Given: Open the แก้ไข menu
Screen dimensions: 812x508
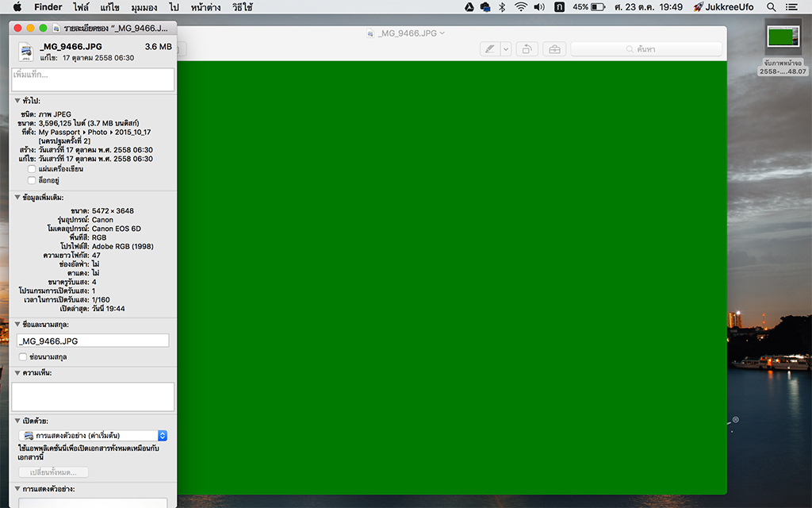Looking at the screenshot, I should pos(109,6).
